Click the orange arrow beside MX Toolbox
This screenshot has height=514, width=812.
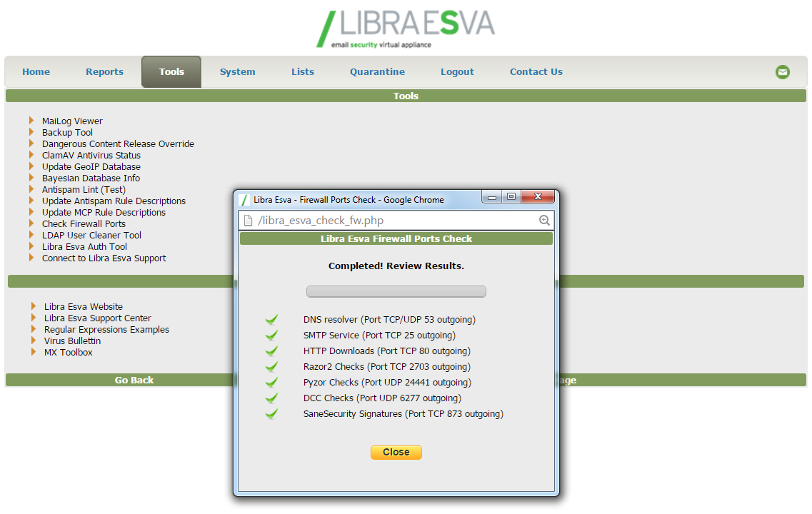click(33, 351)
